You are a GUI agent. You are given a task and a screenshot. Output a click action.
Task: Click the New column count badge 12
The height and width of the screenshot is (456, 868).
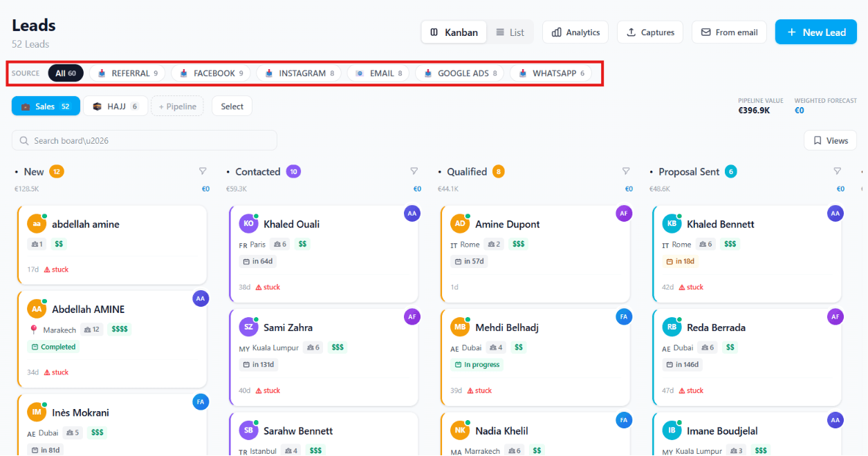click(x=57, y=171)
